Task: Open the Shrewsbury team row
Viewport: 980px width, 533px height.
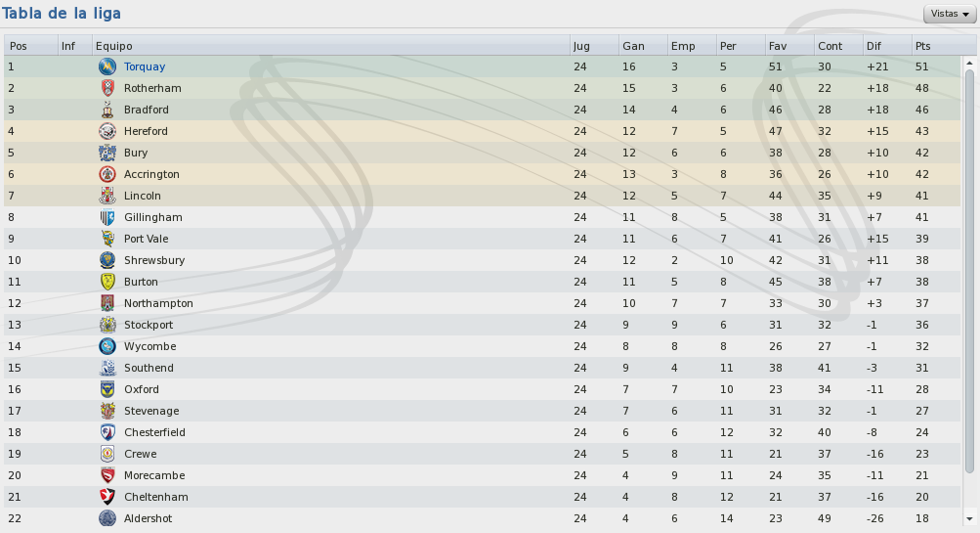Action: pos(482,261)
